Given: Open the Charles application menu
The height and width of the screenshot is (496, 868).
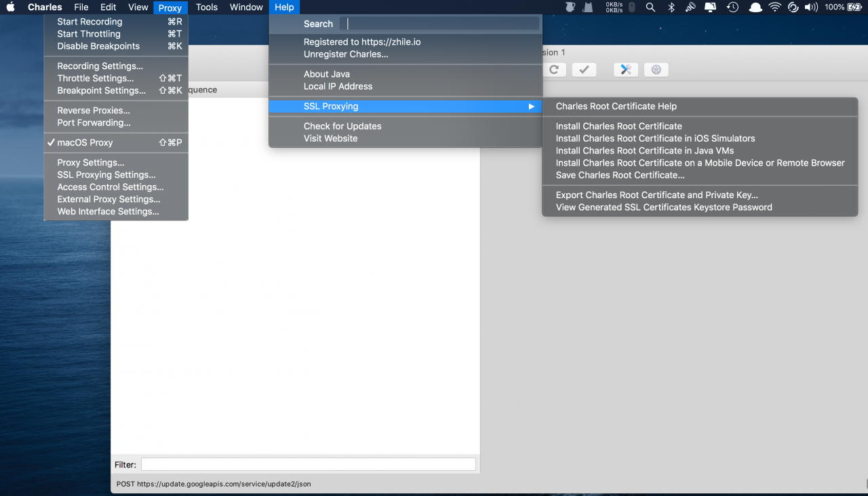Looking at the screenshot, I should [x=45, y=7].
